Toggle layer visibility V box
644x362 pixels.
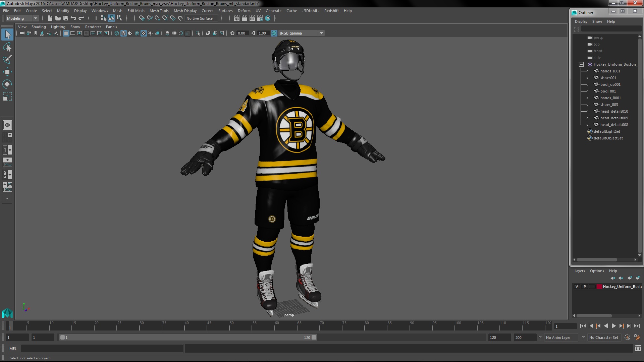tap(577, 287)
